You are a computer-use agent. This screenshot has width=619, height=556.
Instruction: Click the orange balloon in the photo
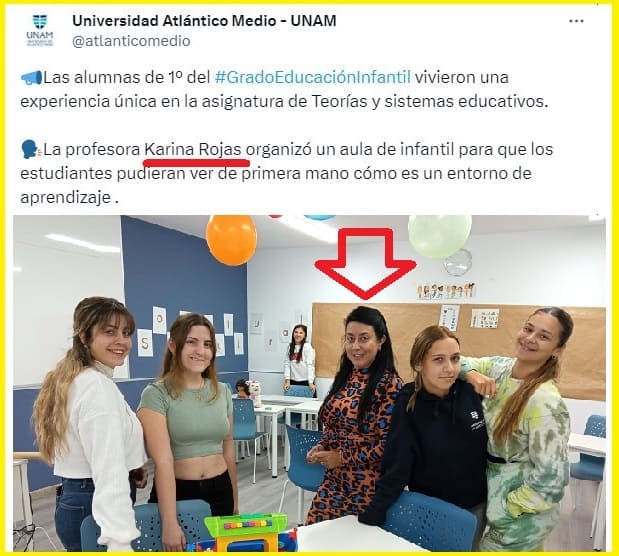pyautogui.click(x=231, y=239)
